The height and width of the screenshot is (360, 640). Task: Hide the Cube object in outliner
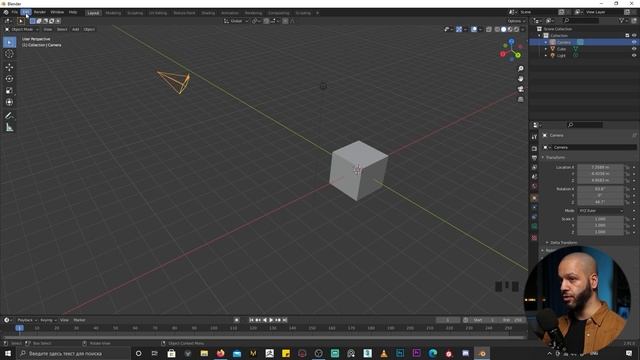tap(634, 49)
